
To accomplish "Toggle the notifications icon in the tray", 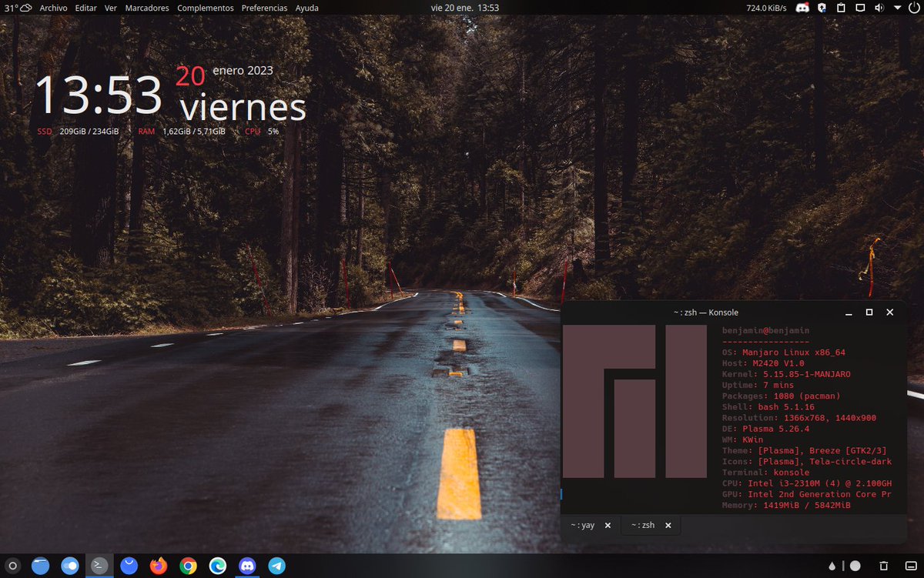I will 859,8.
